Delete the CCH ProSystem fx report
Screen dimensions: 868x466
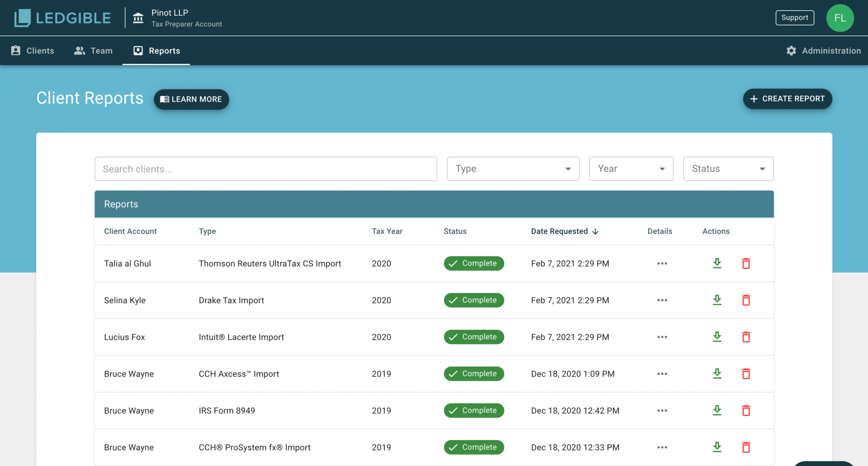tap(746, 447)
